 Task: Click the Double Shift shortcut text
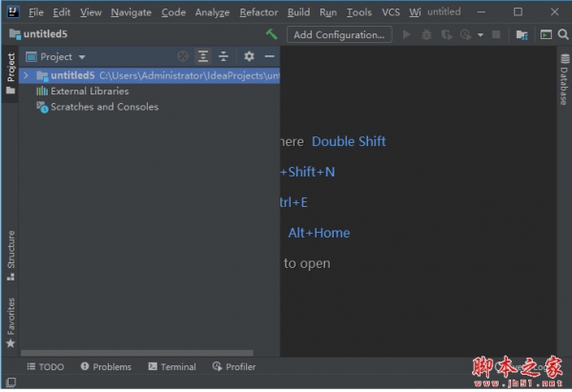click(348, 141)
